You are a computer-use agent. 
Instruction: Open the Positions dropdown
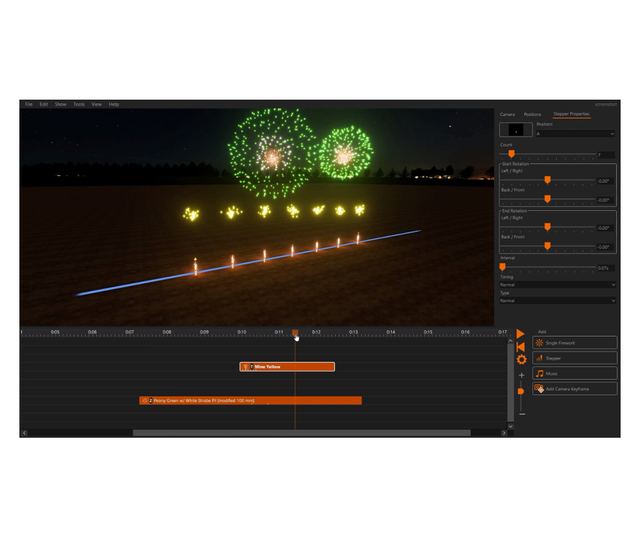click(x=576, y=133)
